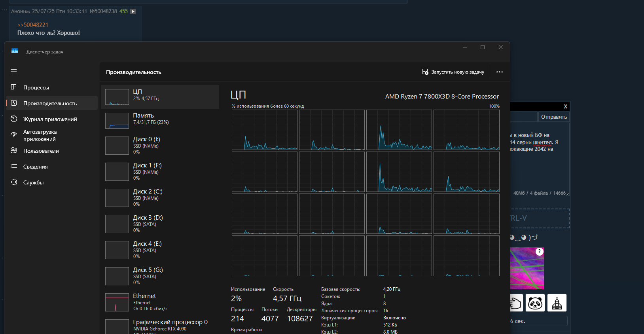644x334 pixels.
Task: Click the processes value '214'
Action: tap(237, 319)
